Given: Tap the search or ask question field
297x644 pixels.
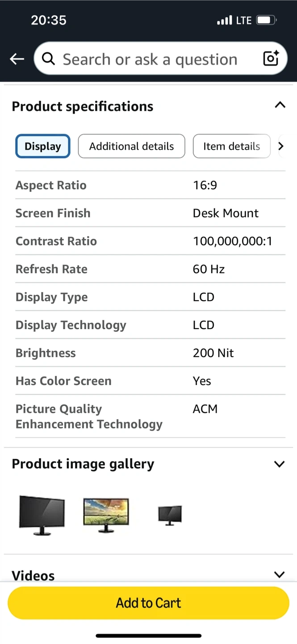Looking at the screenshot, I should (x=150, y=59).
